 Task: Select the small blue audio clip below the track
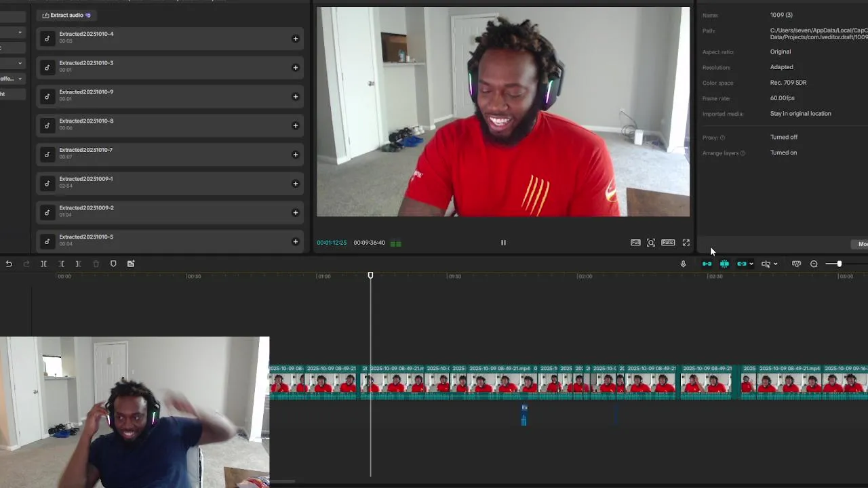524,416
